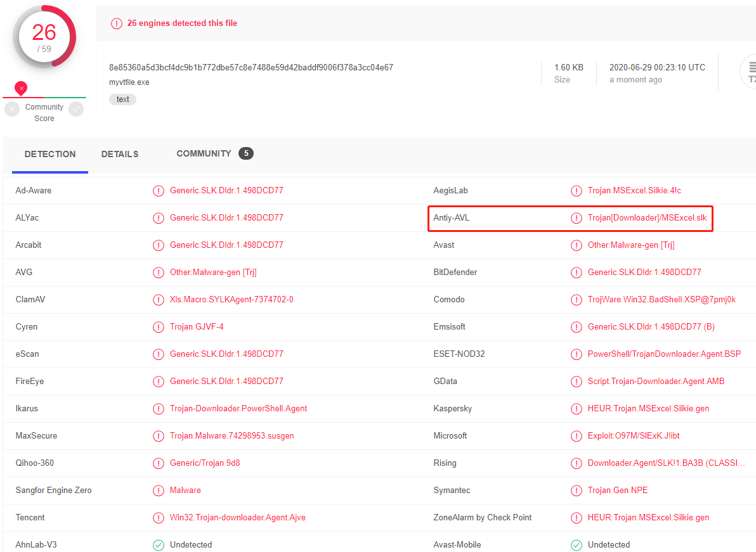Click the alert icon in Ad-Aware row
This screenshot has width=756, height=552.
coord(158,191)
